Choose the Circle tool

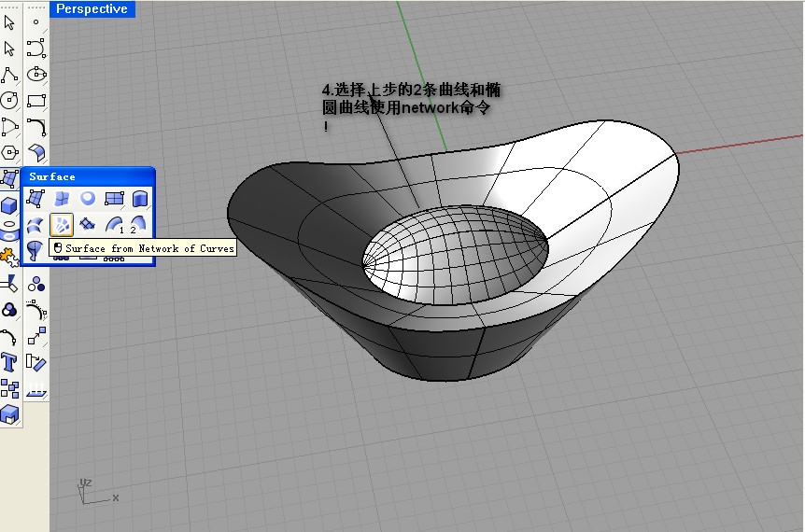pos(9,100)
